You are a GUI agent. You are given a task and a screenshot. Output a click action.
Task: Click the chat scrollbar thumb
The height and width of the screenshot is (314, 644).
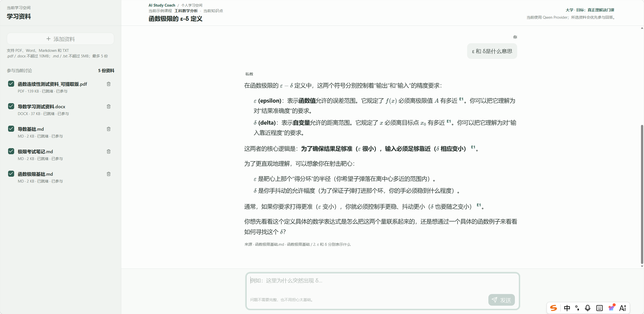642,194
